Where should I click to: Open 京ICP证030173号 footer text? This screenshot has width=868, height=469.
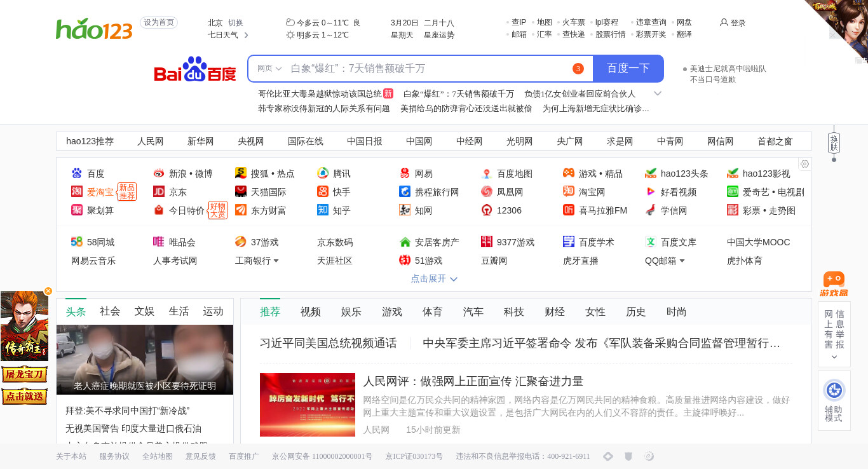(x=414, y=456)
